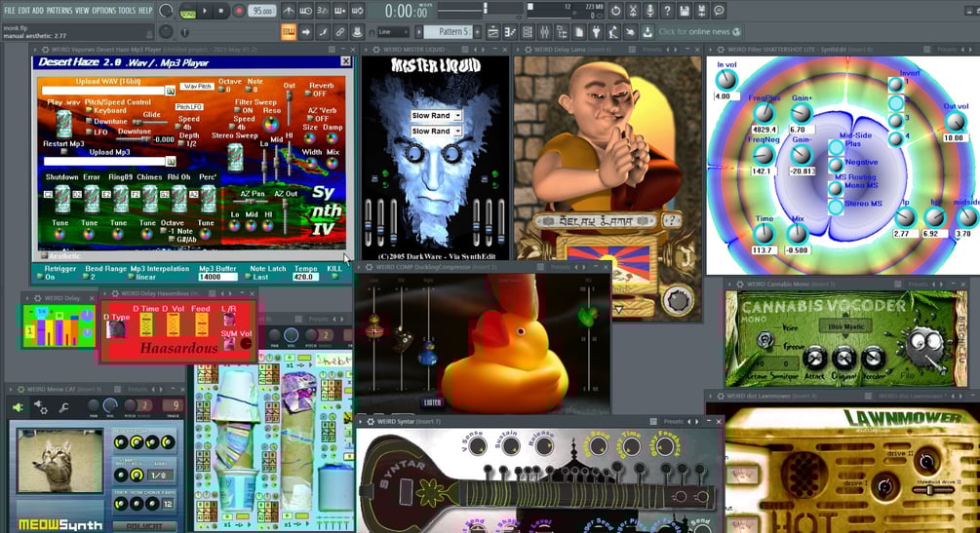Click the LISTEN button in DuckingCompressor
Screen dimensions: 980x533
click(433, 402)
